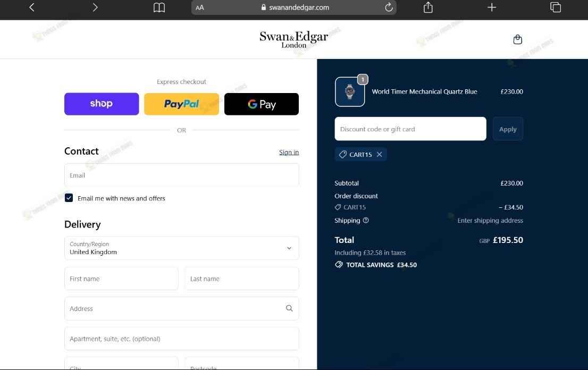Viewport: 588px width, 370px height.
Task: Tap the AA reader text size button
Action: [200, 7]
